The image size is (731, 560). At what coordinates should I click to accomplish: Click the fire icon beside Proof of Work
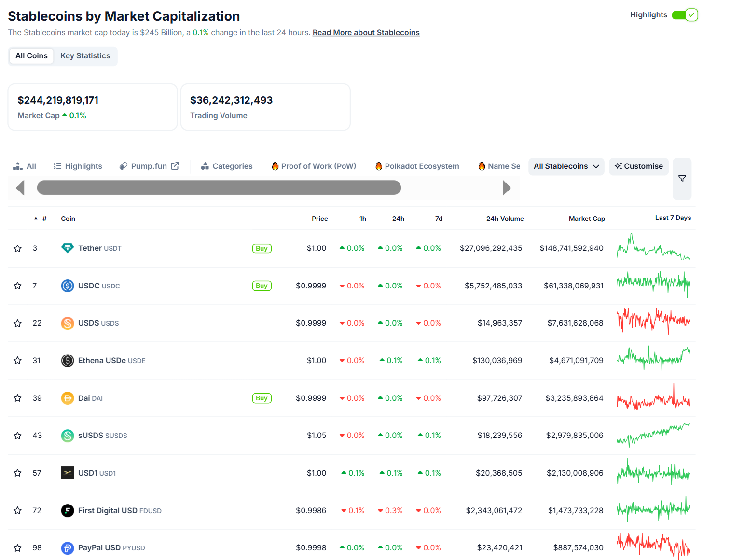click(x=275, y=166)
